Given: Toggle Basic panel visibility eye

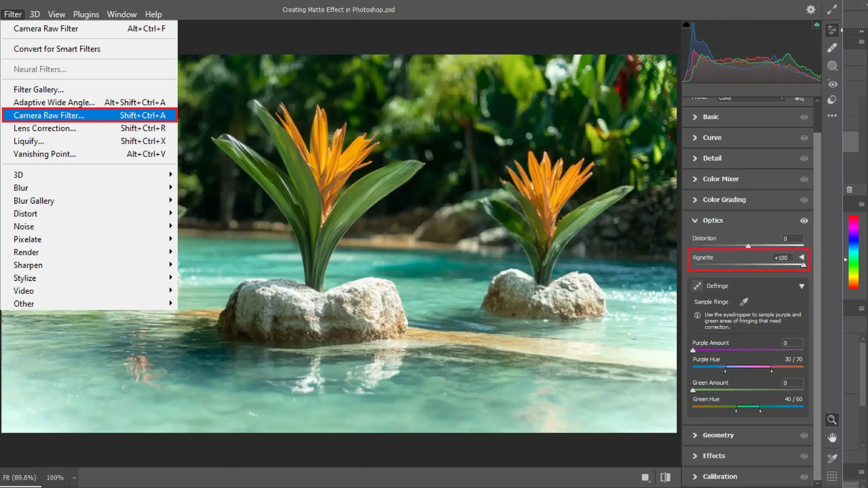Looking at the screenshot, I should (804, 117).
